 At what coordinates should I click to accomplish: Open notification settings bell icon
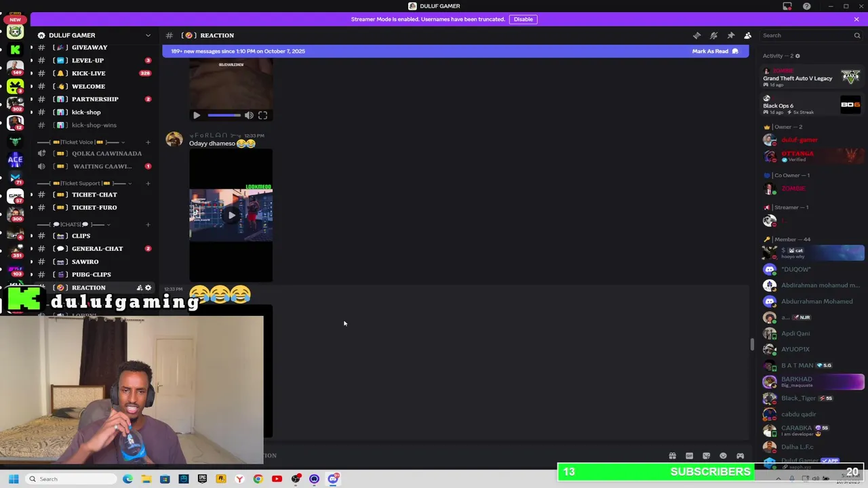coord(713,35)
